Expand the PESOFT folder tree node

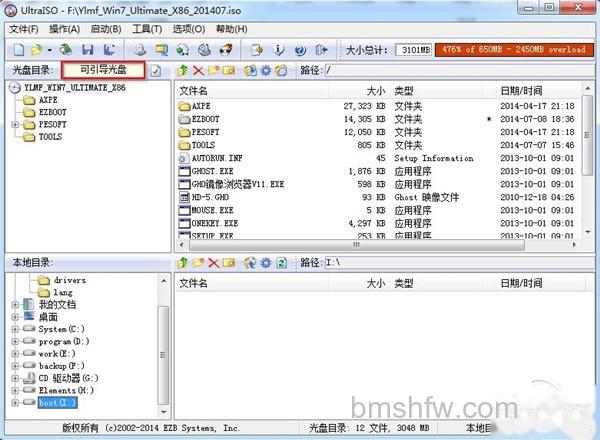(x=15, y=124)
